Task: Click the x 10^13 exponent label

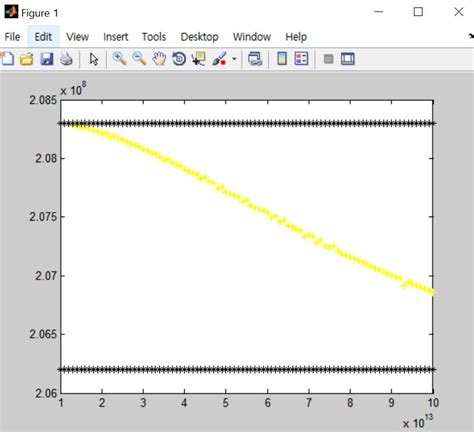Action: pos(418,421)
